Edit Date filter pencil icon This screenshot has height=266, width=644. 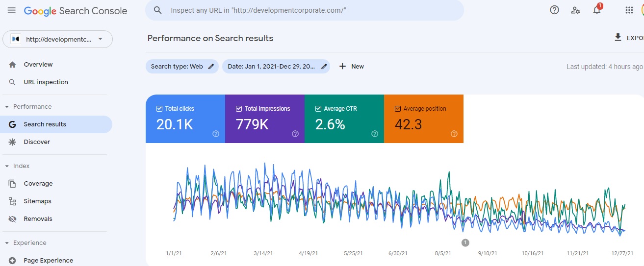point(324,67)
